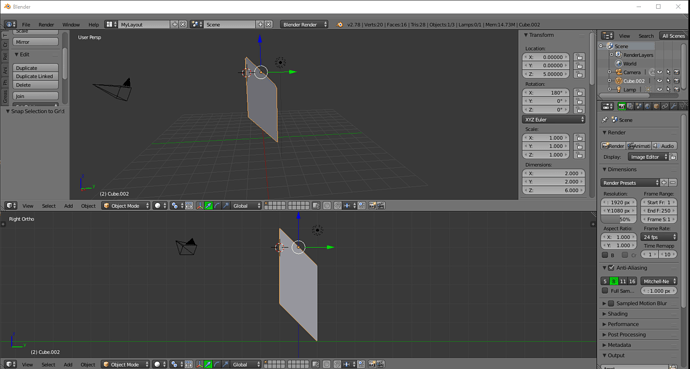
Task: Click the Duplicate Linked button
Action: 36,76
